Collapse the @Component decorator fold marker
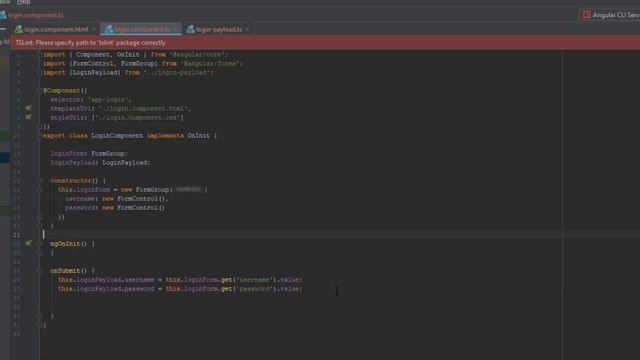This screenshot has width=640, height=360. 40,91
